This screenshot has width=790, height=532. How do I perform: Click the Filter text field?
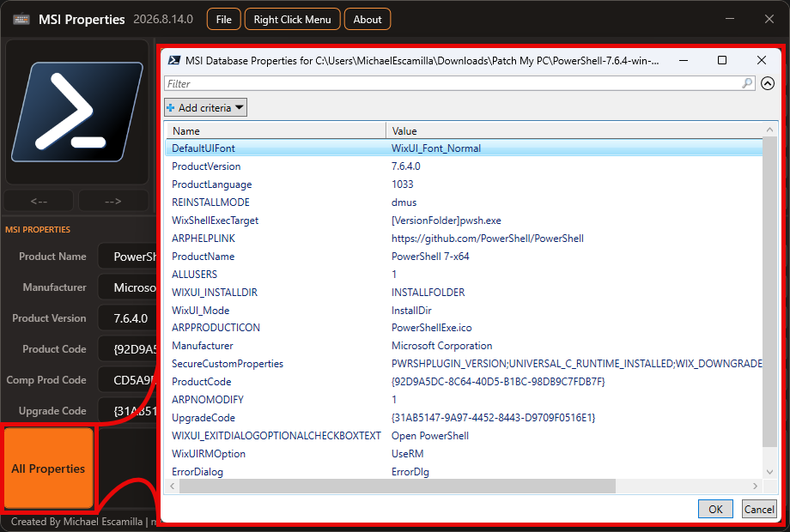coord(453,83)
